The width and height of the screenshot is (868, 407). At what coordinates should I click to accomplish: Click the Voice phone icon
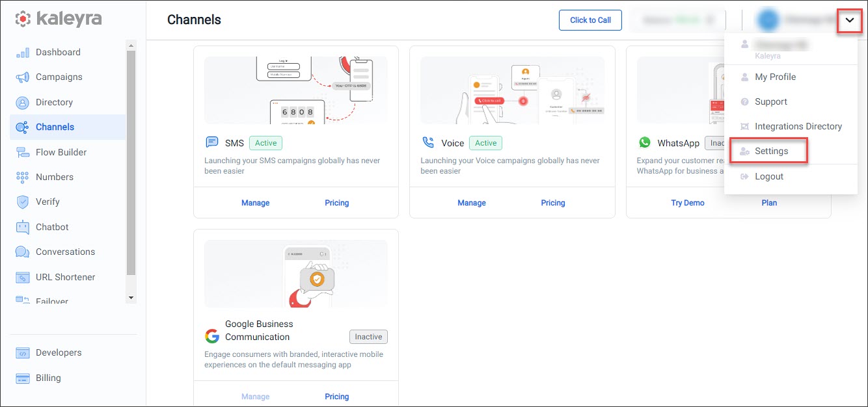(x=427, y=142)
